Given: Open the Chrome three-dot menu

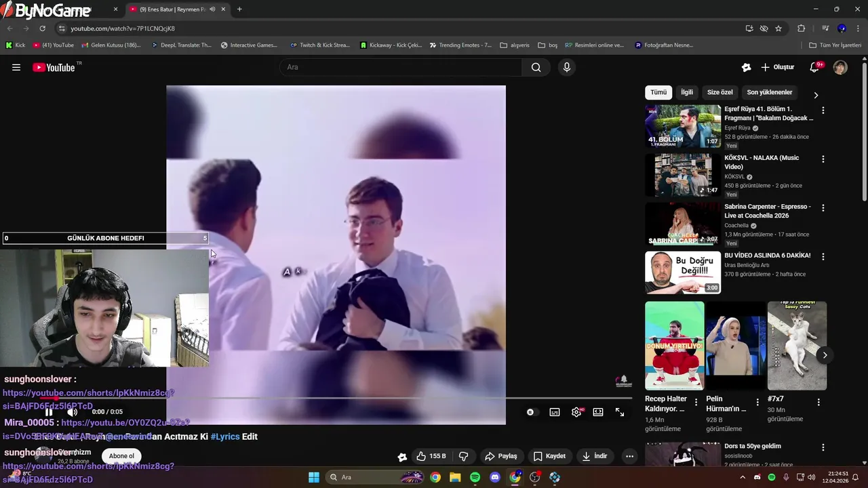Looking at the screenshot, I should tap(858, 28).
